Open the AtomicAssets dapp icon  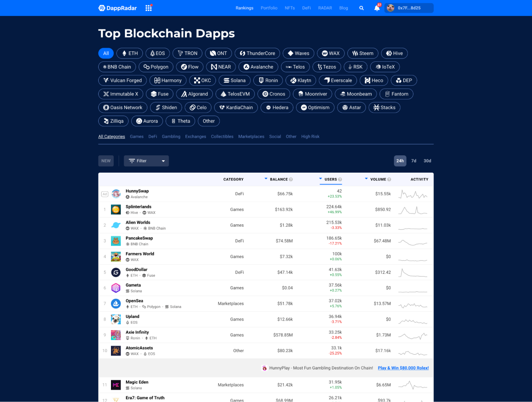(115, 351)
